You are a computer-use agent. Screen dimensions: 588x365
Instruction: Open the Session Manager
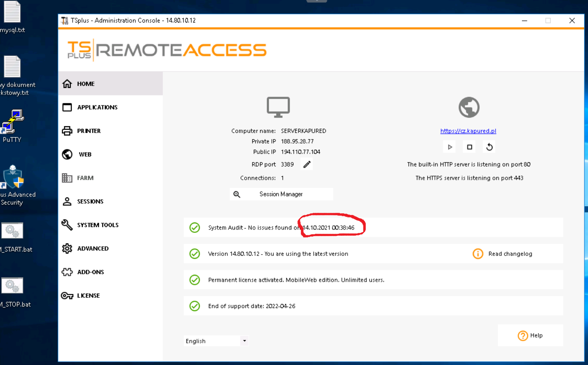[x=281, y=194]
